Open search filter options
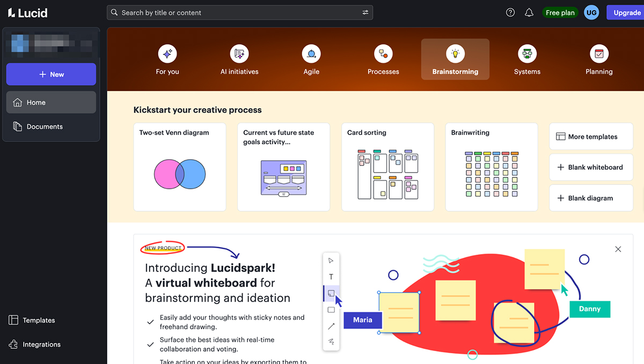 tap(364, 12)
